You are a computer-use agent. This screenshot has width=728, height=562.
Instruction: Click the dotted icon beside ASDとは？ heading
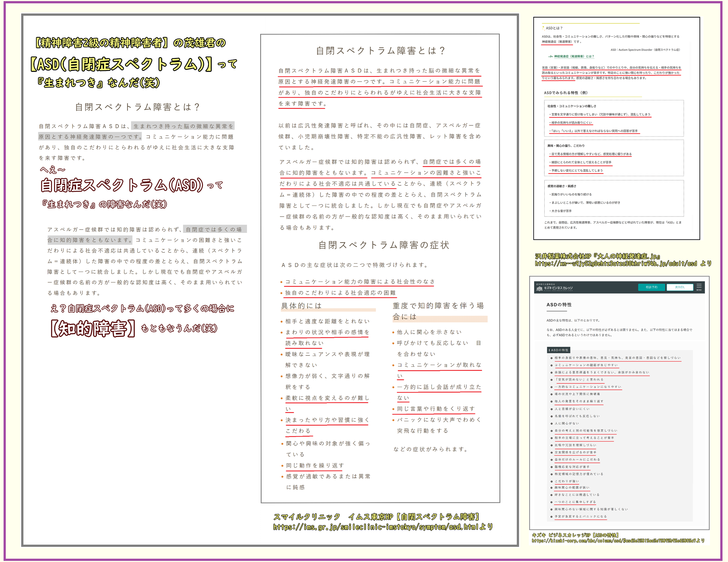543,28
